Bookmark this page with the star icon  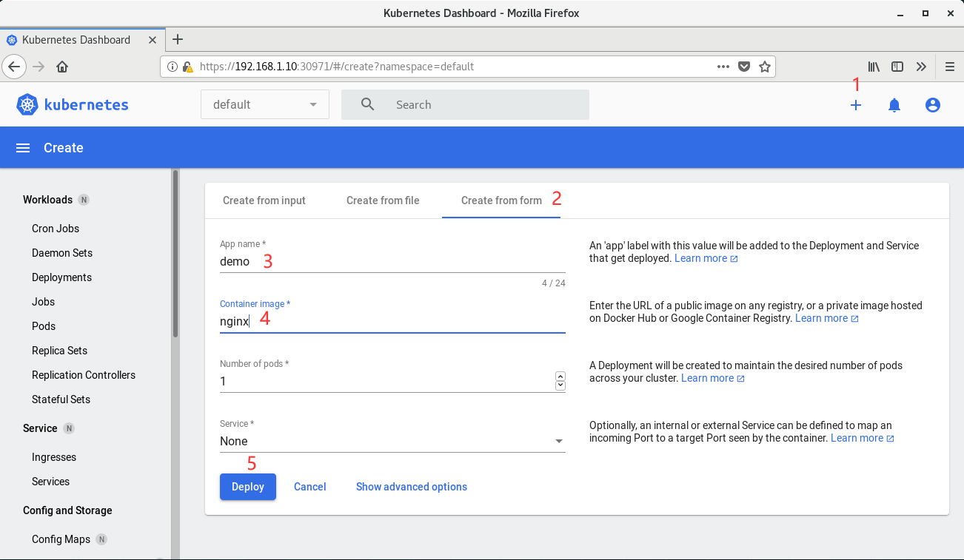coord(765,67)
